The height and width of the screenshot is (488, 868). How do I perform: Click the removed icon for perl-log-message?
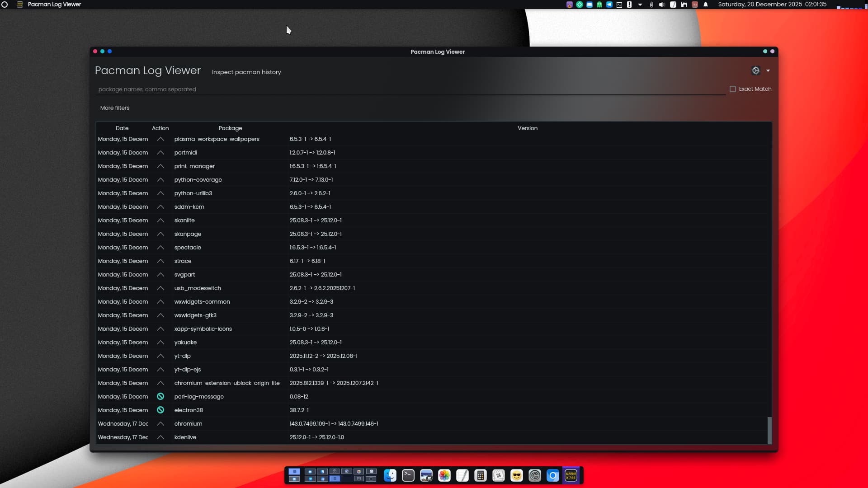[160, 397]
